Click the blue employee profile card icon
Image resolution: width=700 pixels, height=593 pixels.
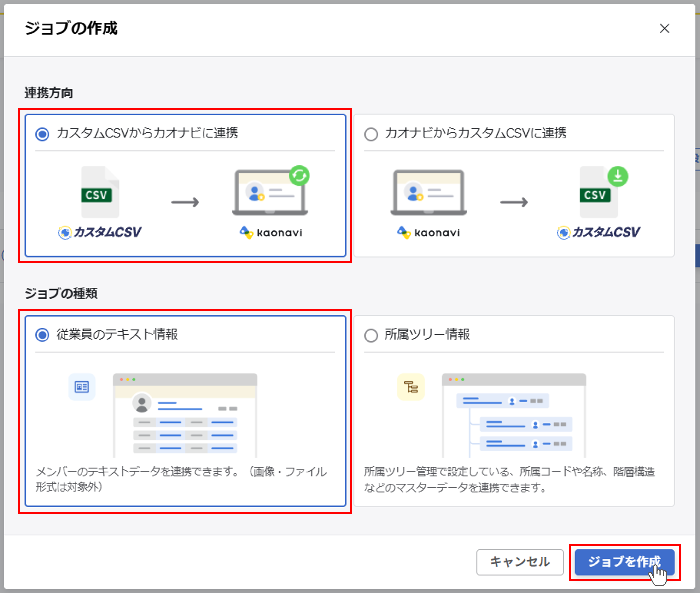point(82,387)
